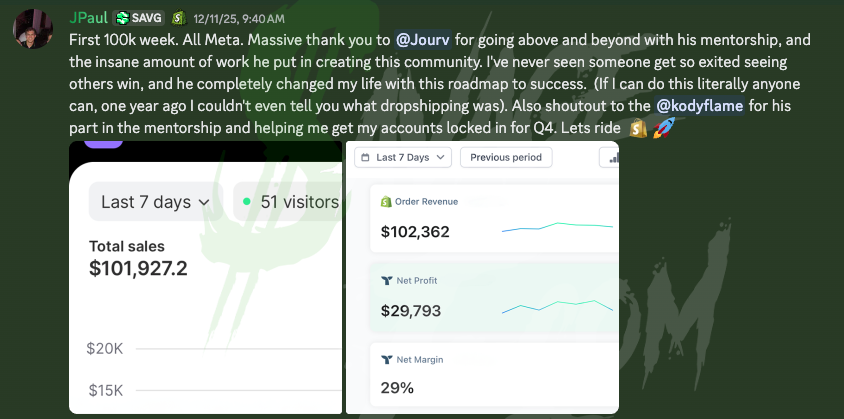Click the calendar icon in the date picker

click(x=365, y=157)
